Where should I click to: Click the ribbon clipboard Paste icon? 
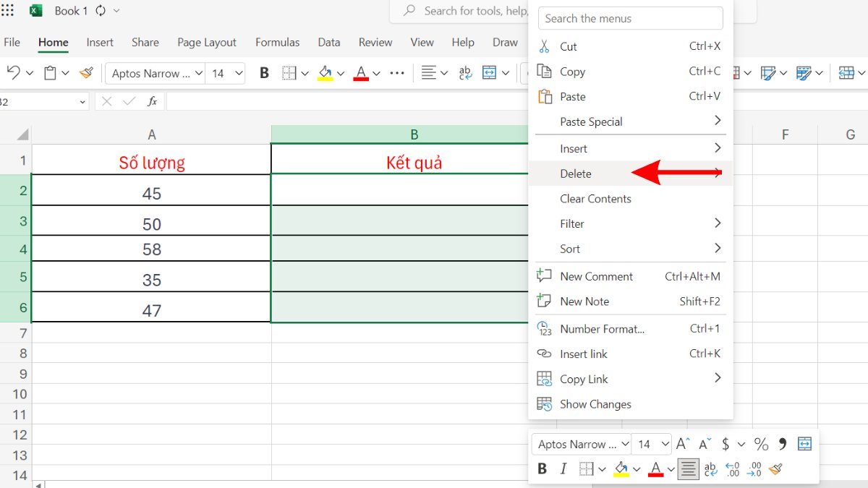click(50, 72)
